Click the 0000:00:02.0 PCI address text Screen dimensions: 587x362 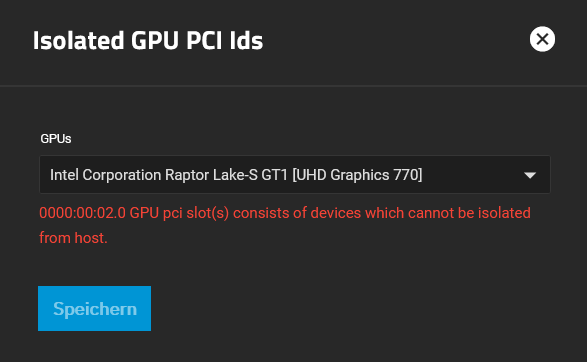point(82,213)
